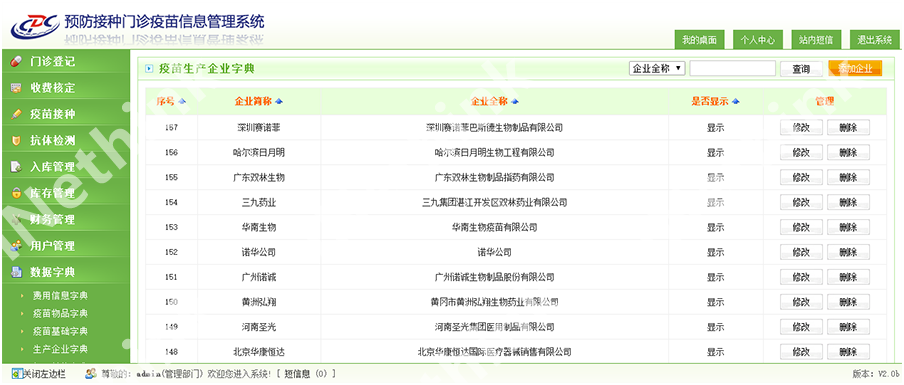Sort by 是否显示 column arrow
Image resolution: width=904 pixels, height=385 pixels.
pyautogui.click(x=736, y=101)
